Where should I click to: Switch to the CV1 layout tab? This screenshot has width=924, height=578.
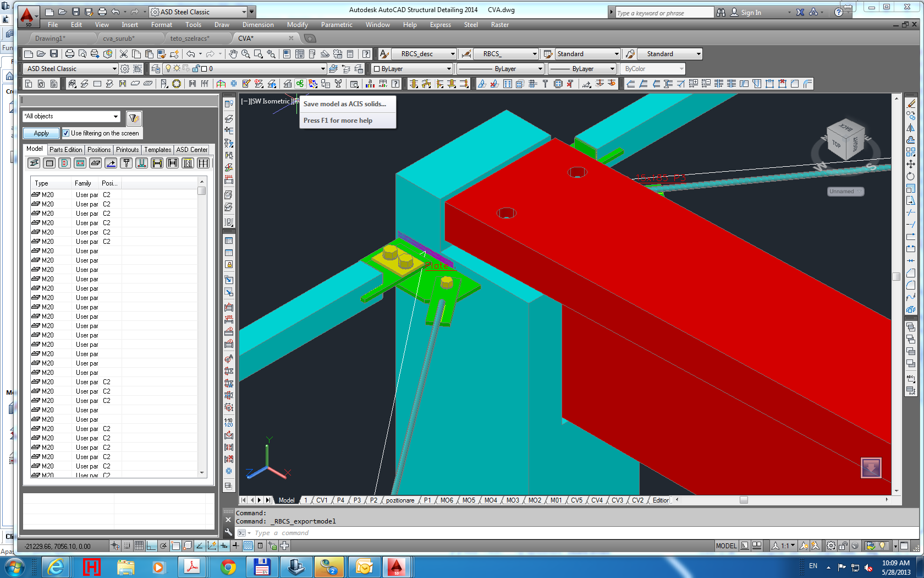click(x=322, y=500)
